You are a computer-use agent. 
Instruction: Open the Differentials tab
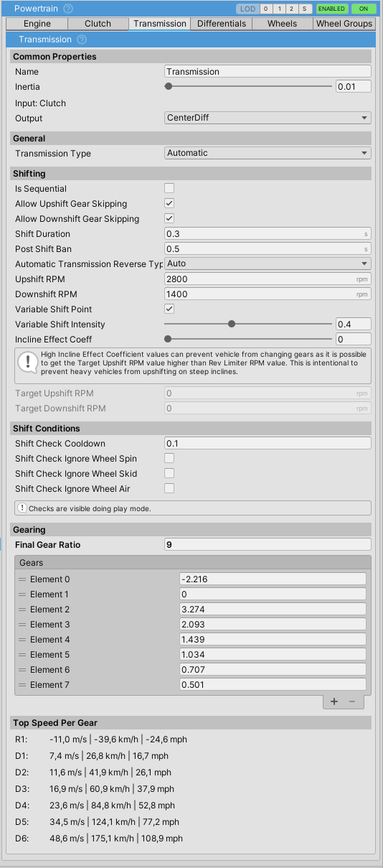coord(222,24)
